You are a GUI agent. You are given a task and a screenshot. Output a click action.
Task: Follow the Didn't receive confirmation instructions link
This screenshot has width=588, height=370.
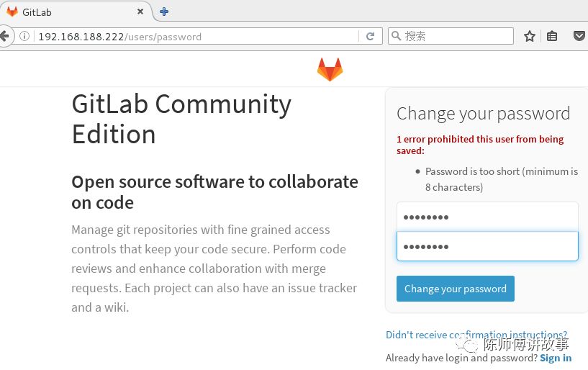point(476,335)
